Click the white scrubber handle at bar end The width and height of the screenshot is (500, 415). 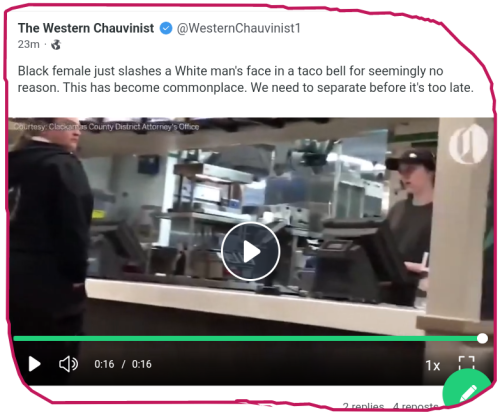(x=482, y=338)
